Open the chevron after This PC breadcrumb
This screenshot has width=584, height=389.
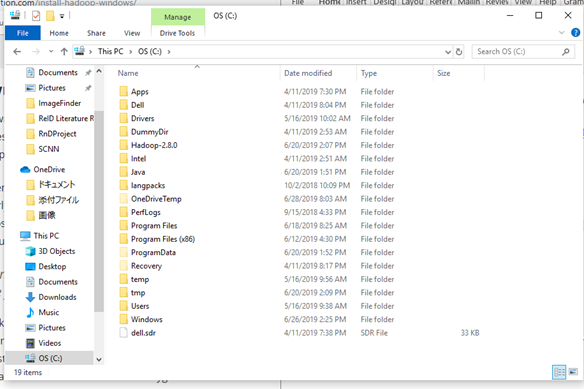[131, 51]
